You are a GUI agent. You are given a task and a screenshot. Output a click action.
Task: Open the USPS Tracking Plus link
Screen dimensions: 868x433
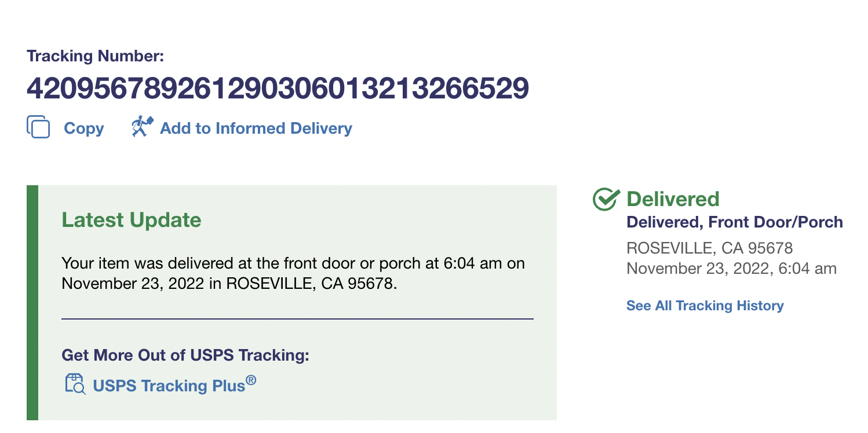click(x=169, y=385)
